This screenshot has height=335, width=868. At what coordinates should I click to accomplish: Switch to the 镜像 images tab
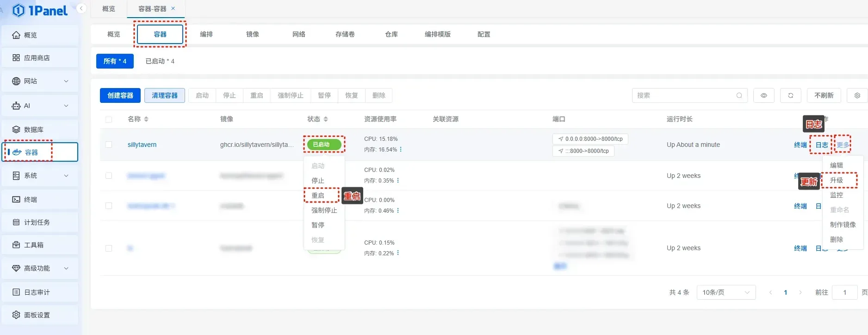tap(252, 34)
